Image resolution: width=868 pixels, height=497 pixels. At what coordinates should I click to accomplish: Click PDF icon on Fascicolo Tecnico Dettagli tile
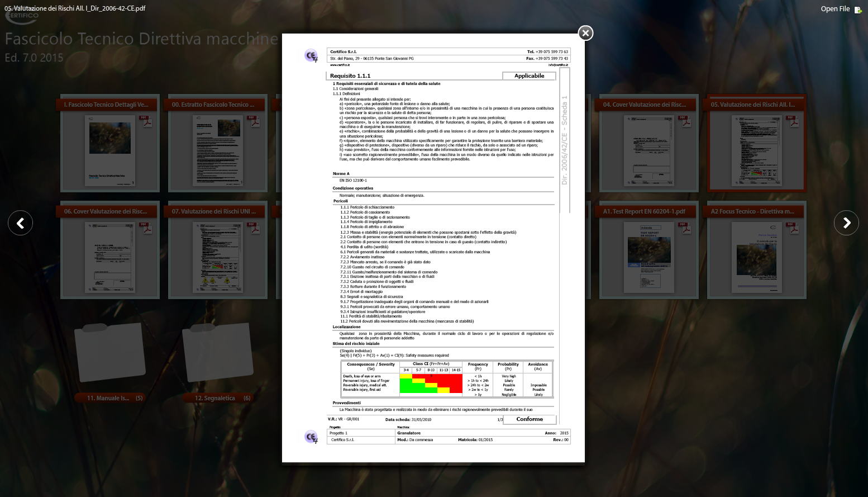point(146,121)
